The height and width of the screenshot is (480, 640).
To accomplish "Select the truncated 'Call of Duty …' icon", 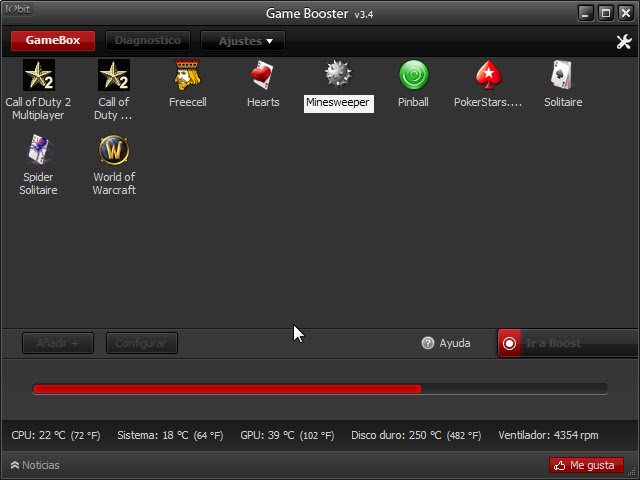I will [114, 75].
